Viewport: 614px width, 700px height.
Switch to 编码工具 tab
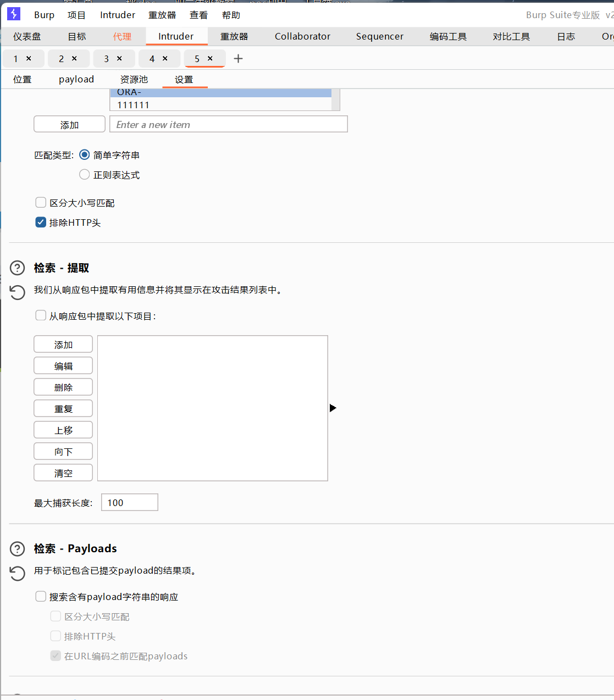click(x=448, y=36)
